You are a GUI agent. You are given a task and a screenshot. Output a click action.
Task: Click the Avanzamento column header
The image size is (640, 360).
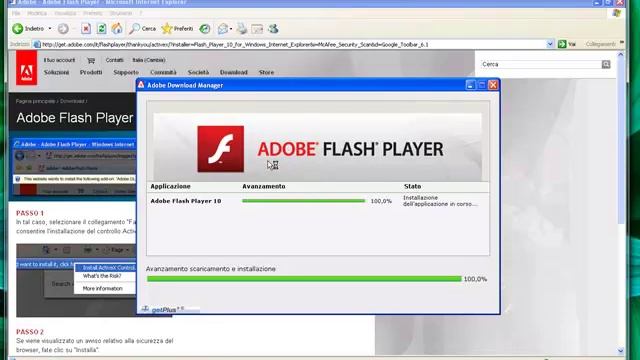(x=264, y=186)
